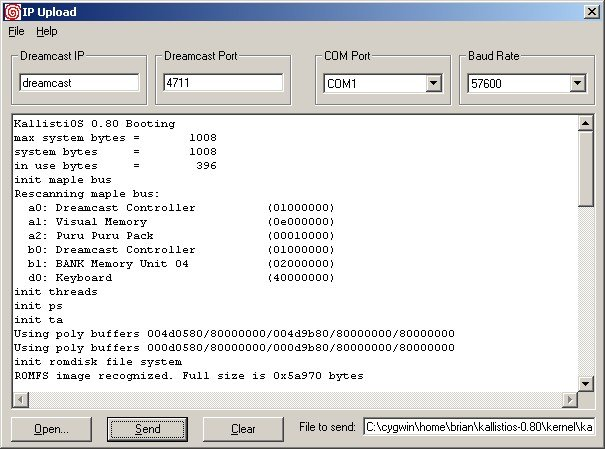Click the Dreamcast IP input field
The width and height of the screenshot is (605, 449).
(x=79, y=83)
